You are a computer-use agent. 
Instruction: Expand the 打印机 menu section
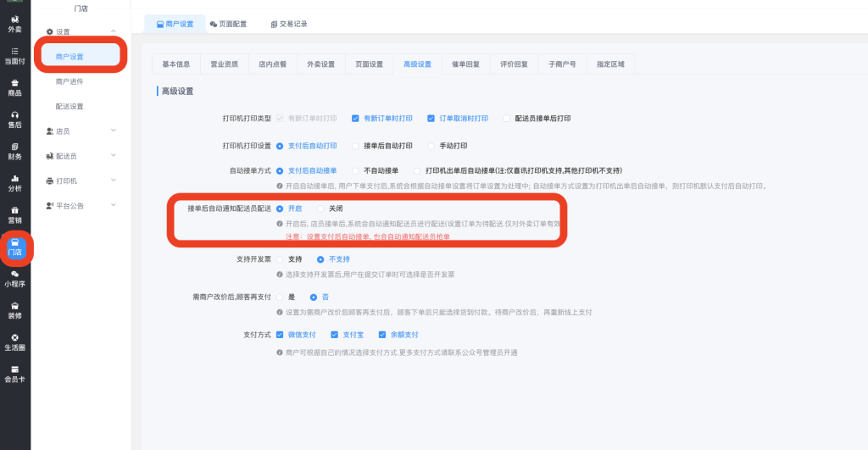(x=81, y=181)
